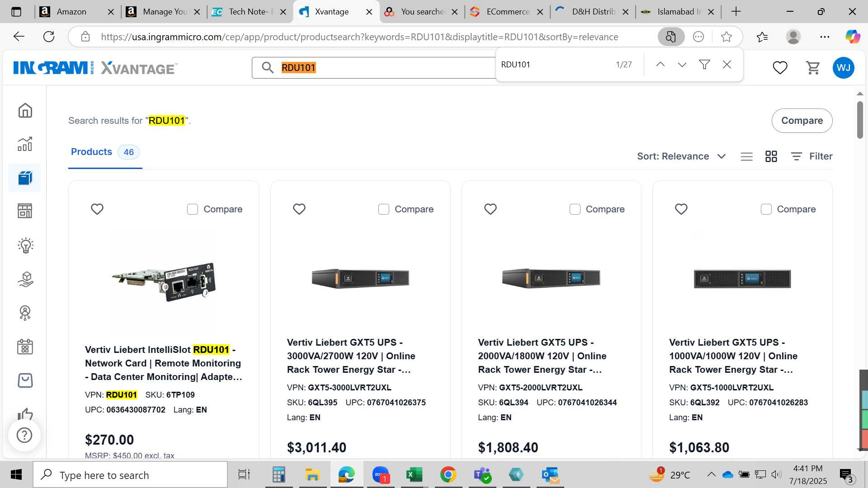The image size is (868, 488).
Task: Open the analytics chart icon in the sidebar
Action: [25, 144]
